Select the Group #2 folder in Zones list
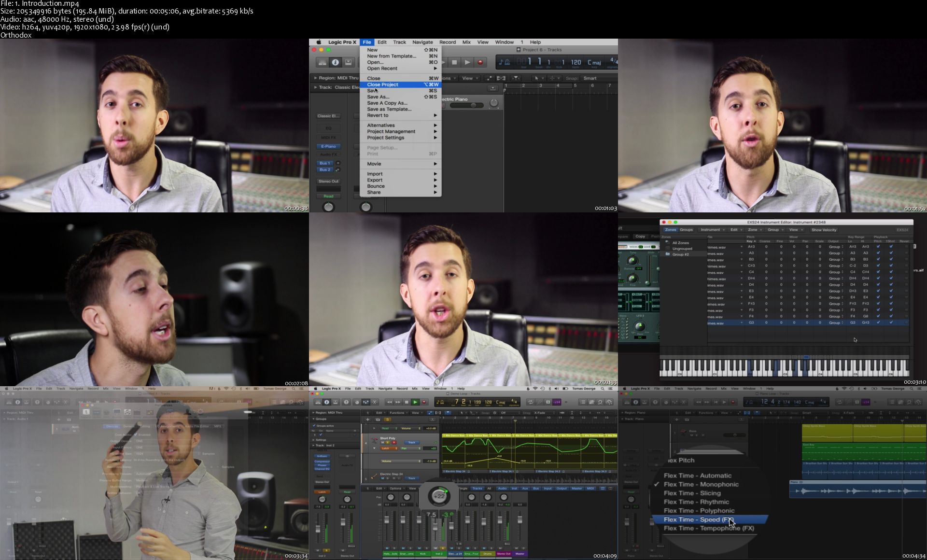 [680, 254]
